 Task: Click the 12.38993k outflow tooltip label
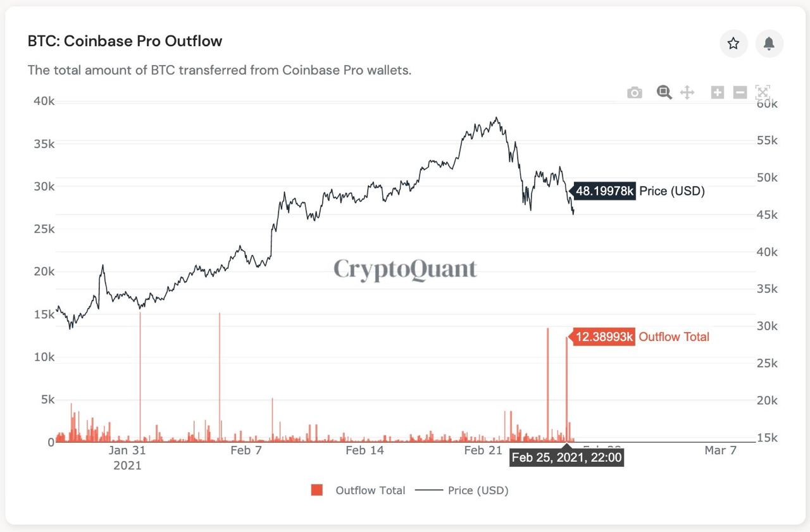602,337
